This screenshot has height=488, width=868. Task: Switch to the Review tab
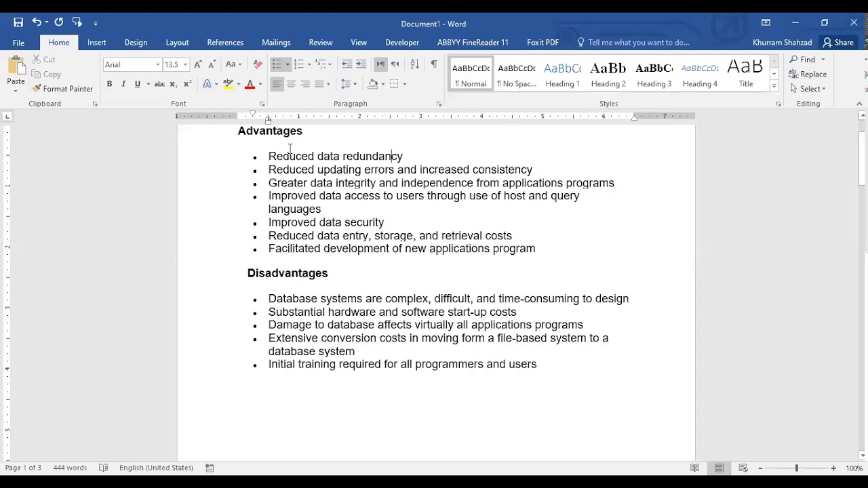[321, 43]
